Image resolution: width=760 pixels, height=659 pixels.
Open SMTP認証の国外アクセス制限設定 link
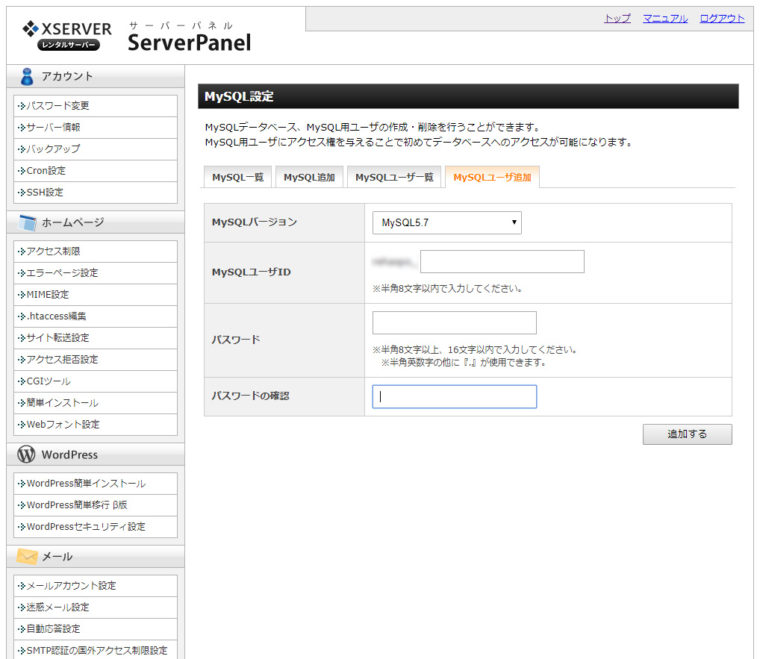(x=95, y=650)
